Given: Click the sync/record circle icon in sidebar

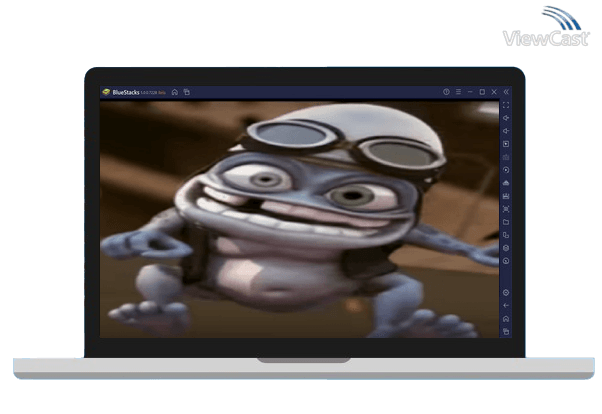Looking at the screenshot, I should tap(506, 170).
